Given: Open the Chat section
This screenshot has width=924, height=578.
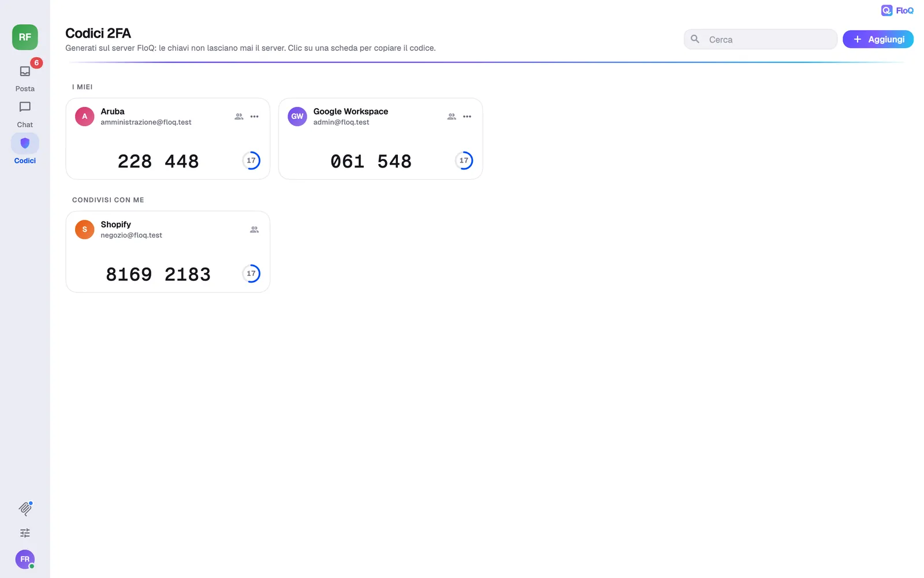Looking at the screenshot, I should 25,114.
